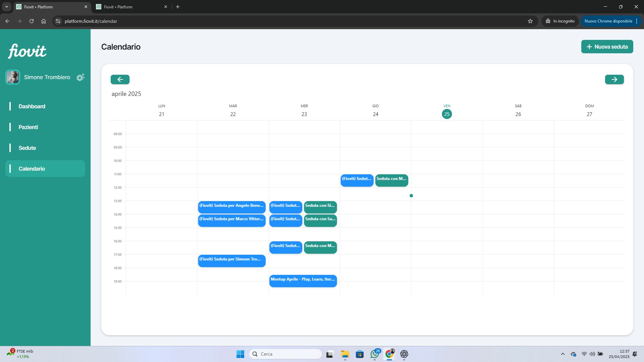Show hidden system tray icons chevron
Viewport: 644px width, 362px height.
(x=562, y=354)
